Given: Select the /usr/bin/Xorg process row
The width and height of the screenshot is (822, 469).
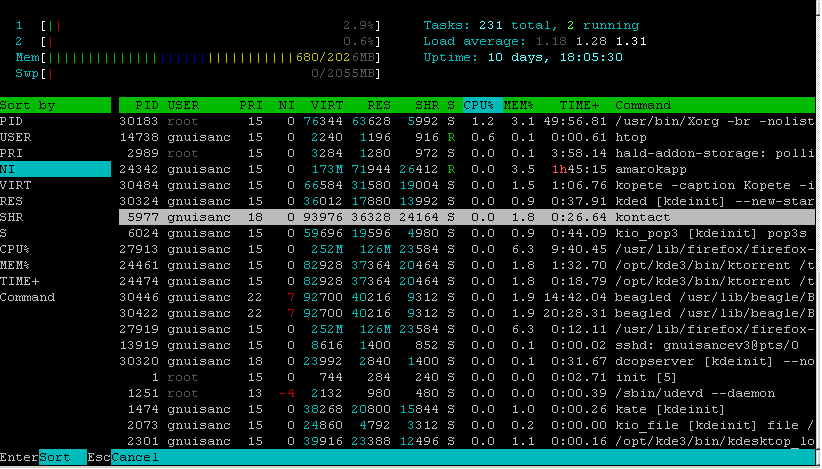Looking at the screenshot, I should click(467, 121).
